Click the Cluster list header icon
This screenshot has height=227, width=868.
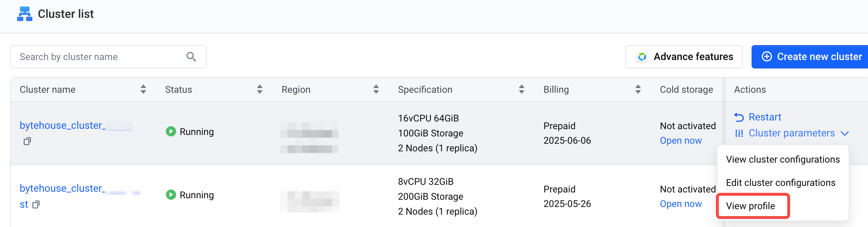[25, 14]
